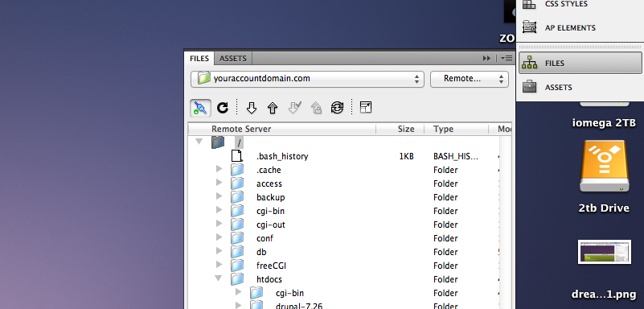
Task: Collapse the htdocs folder
Action: (219, 278)
